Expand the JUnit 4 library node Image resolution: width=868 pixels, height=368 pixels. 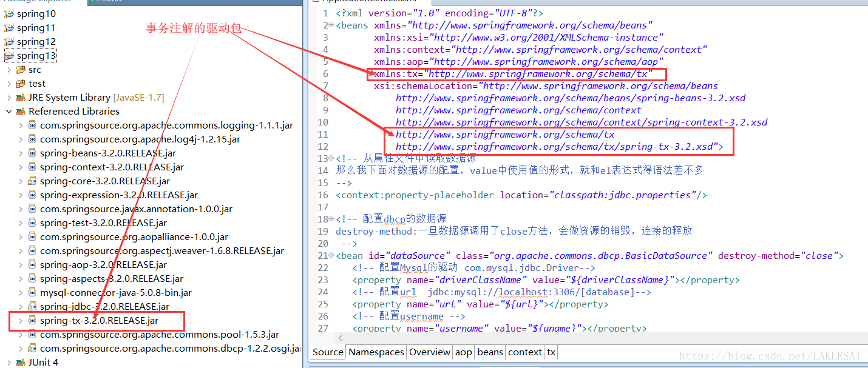[x=8, y=363]
